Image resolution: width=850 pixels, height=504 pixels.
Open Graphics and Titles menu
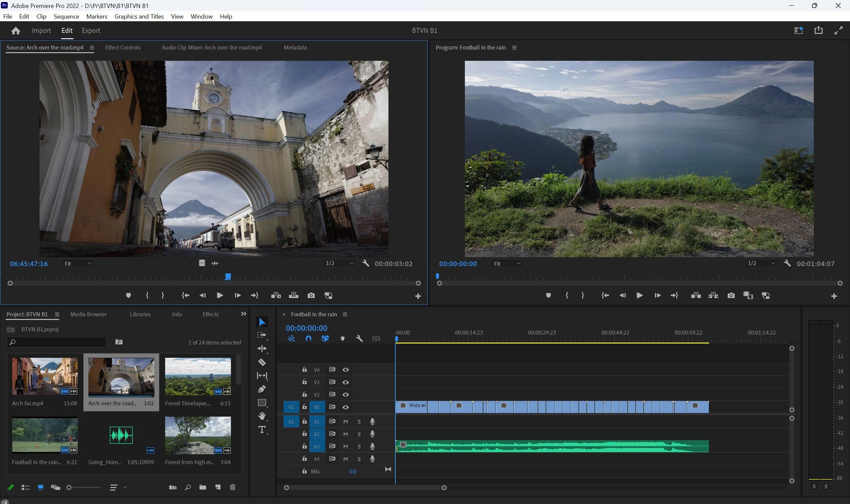139,16
